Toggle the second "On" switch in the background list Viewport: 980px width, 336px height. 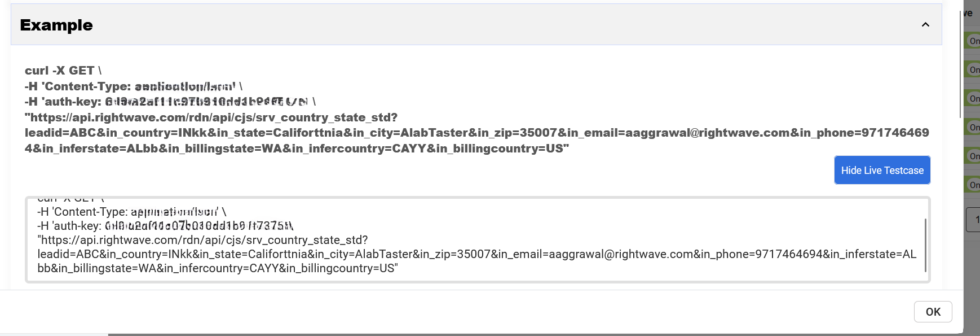973,69
